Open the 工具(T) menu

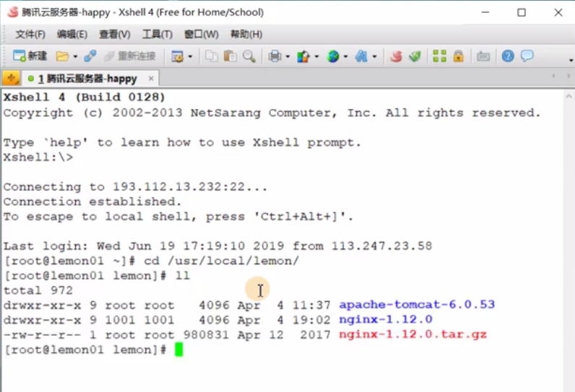(x=157, y=34)
